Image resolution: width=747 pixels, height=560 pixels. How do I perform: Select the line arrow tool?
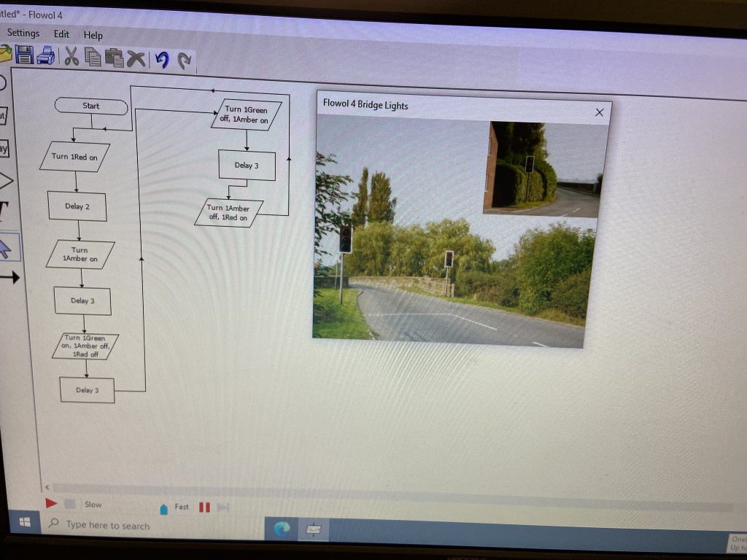pos(7,277)
